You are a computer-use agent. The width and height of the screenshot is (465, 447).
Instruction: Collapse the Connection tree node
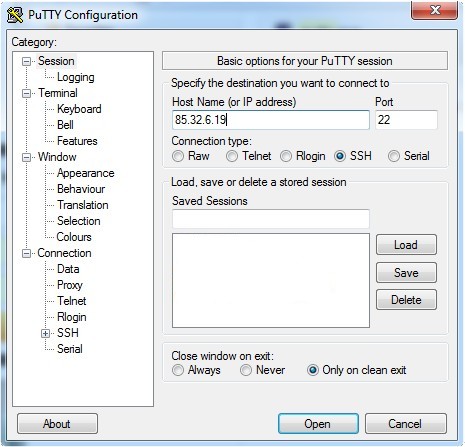click(x=26, y=254)
